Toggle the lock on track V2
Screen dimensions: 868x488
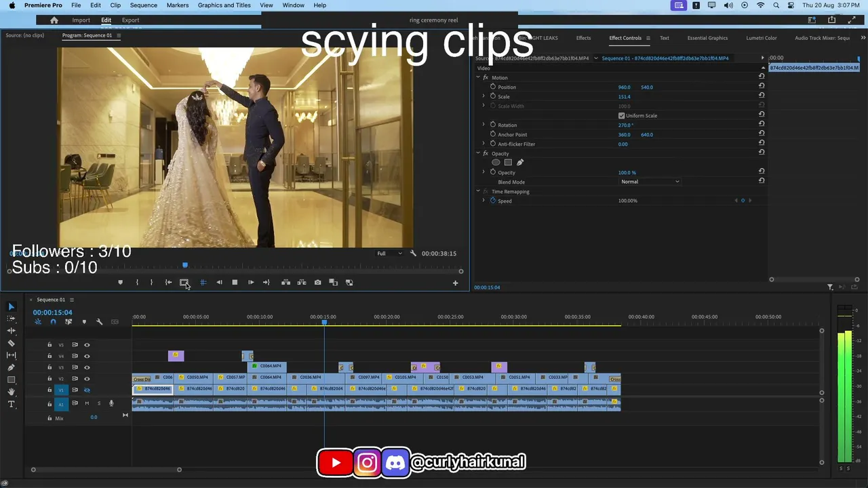pyautogui.click(x=50, y=379)
